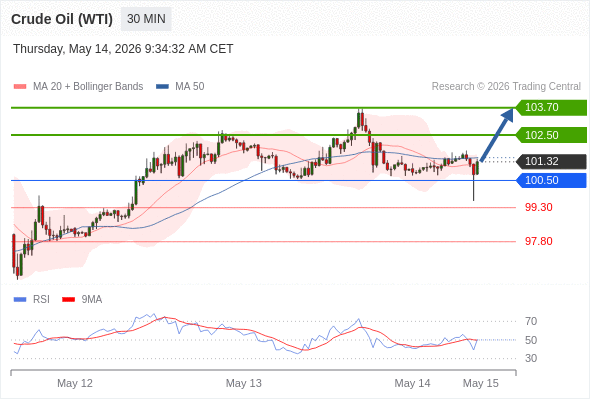
Task: Select the May 12 date axis label
Action: tap(75, 383)
